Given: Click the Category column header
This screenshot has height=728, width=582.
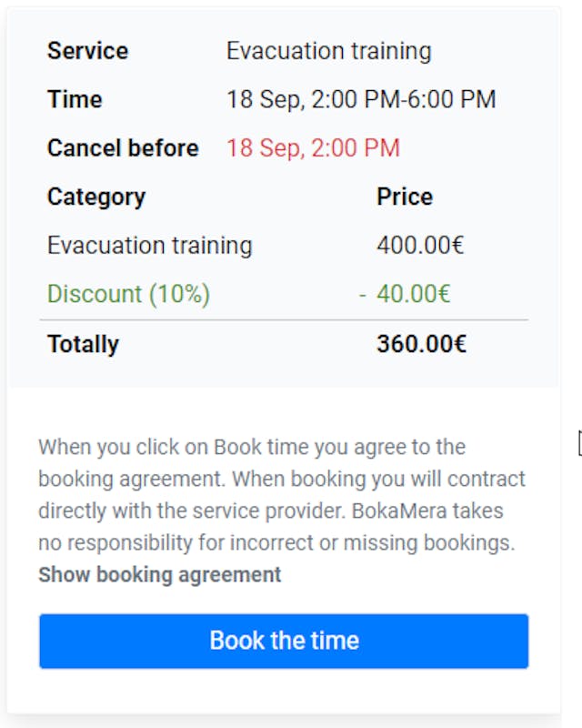Looking at the screenshot, I should 96,197.
